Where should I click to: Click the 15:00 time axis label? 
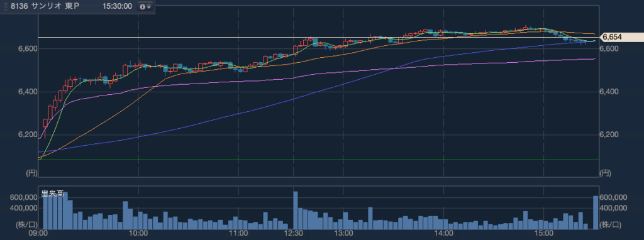click(x=544, y=234)
